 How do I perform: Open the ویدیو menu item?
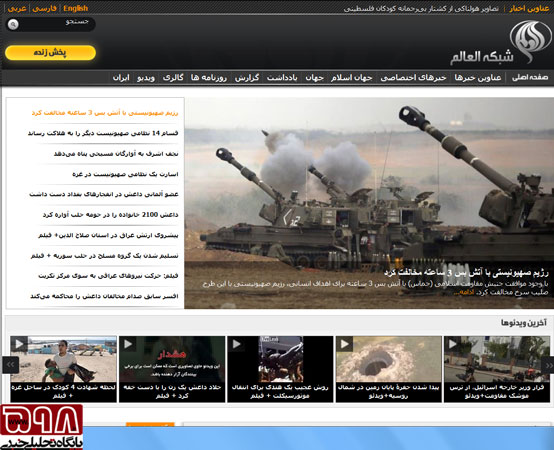tap(146, 77)
